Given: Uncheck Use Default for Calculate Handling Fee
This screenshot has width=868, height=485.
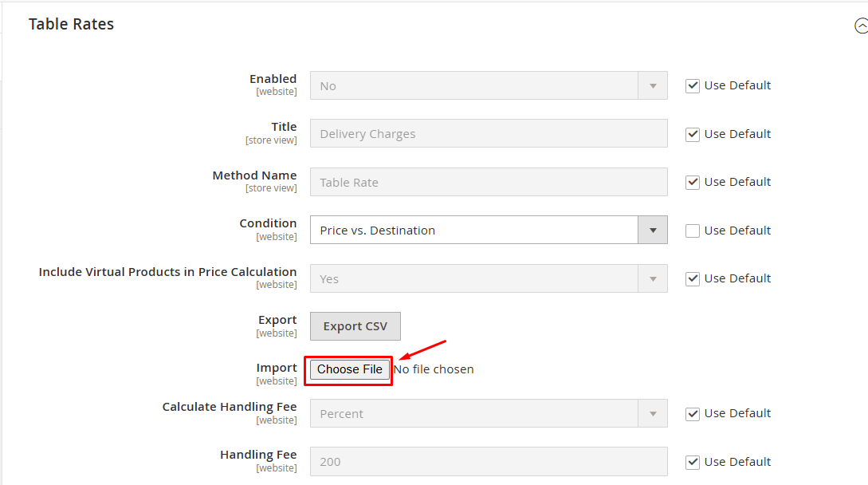Looking at the screenshot, I should tap(692, 413).
